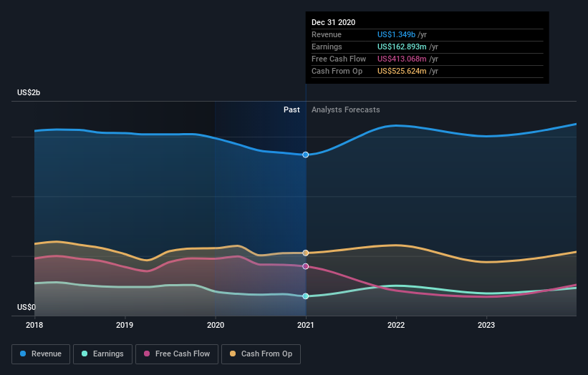Toggle the Cash From Op legend series

pyautogui.click(x=261, y=354)
